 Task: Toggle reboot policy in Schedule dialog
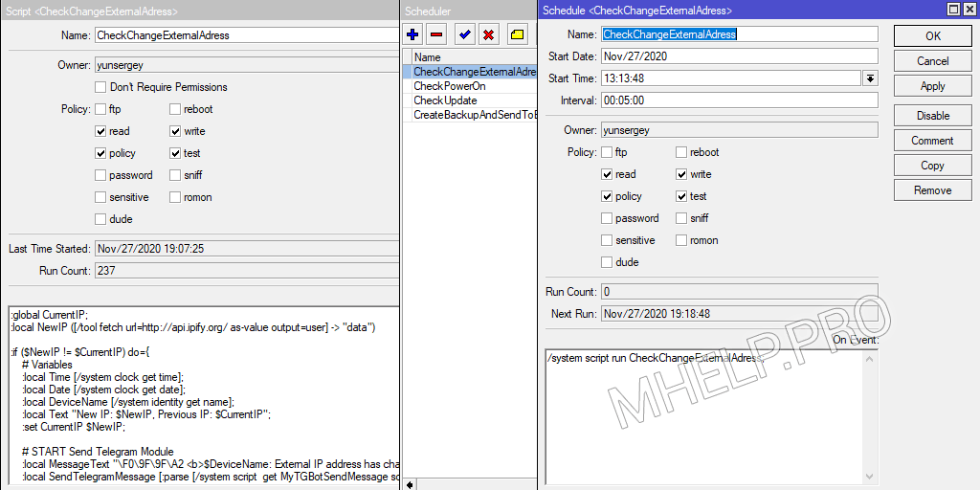[x=681, y=152]
